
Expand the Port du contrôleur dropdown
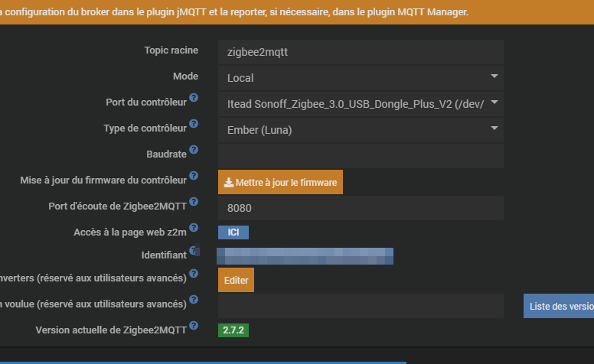(x=361, y=103)
